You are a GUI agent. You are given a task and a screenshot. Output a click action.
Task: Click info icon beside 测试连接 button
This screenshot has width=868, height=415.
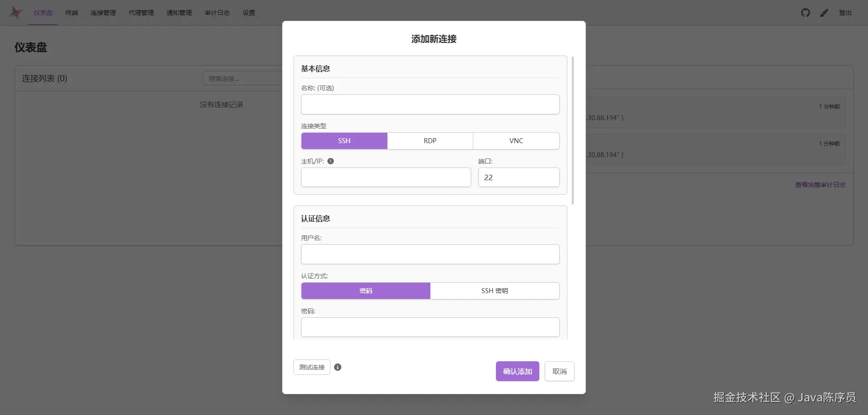338,367
